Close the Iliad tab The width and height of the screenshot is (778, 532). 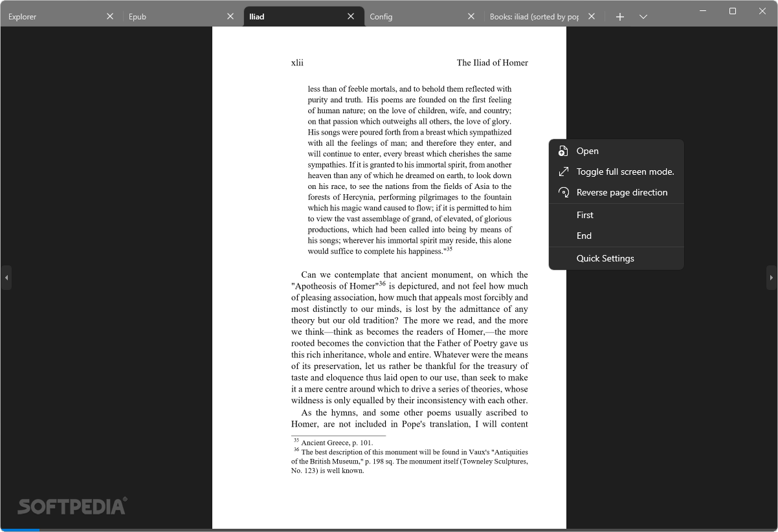coord(351,17)
